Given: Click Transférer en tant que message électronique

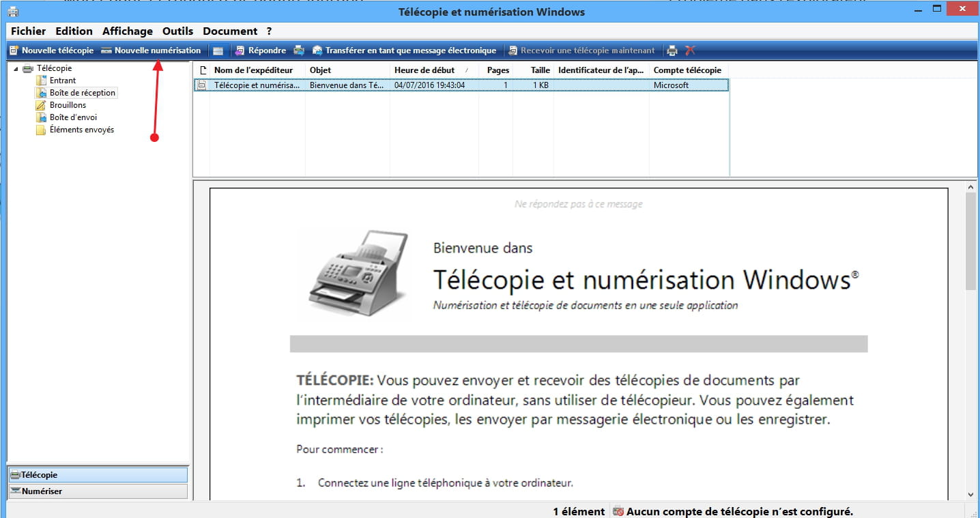Looking at the screenshot, I should pos(404,51).
